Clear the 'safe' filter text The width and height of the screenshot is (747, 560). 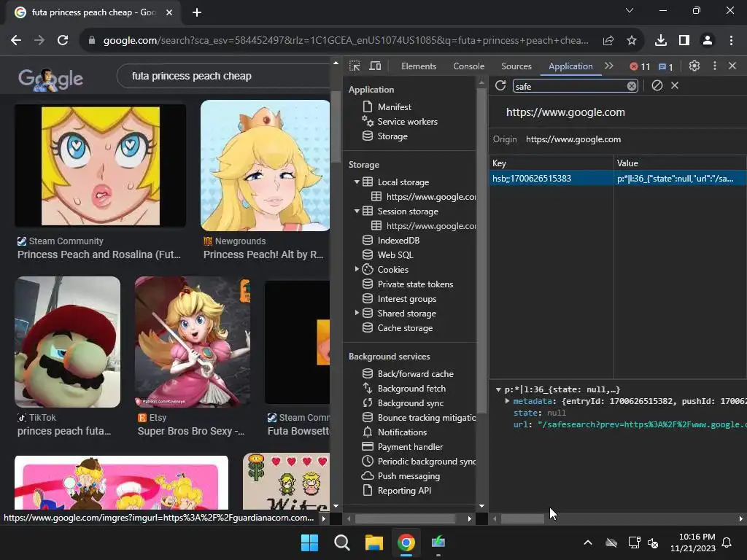pos(631,86)
